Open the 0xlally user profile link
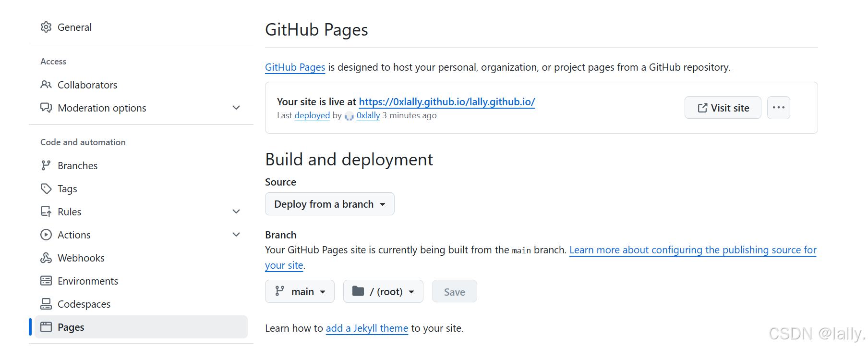This screenshot has width=868, height=349. 368,115
